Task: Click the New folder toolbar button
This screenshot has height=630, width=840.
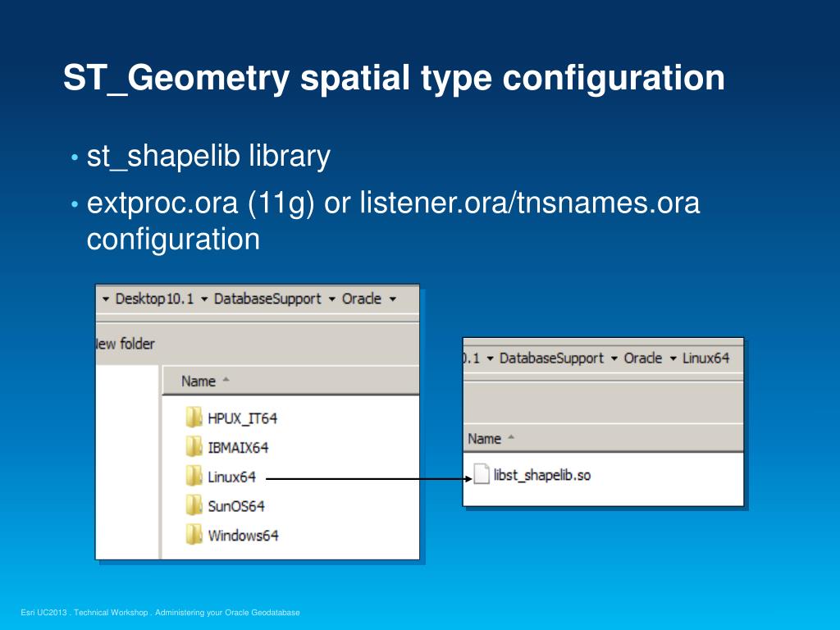Action: click(126, 344)
